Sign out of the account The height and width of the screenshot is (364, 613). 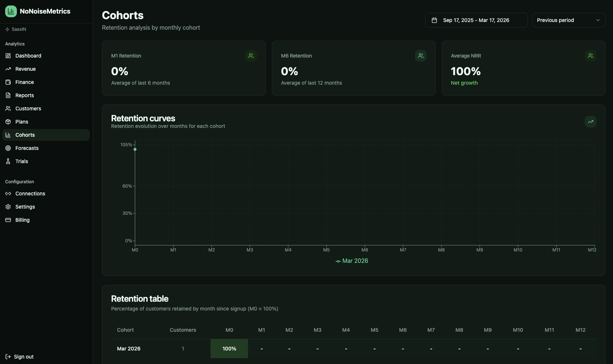coord(20,357)
